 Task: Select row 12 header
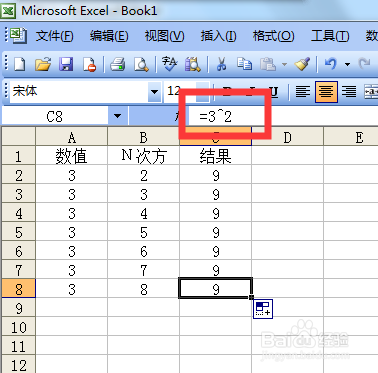click(18, 365)
